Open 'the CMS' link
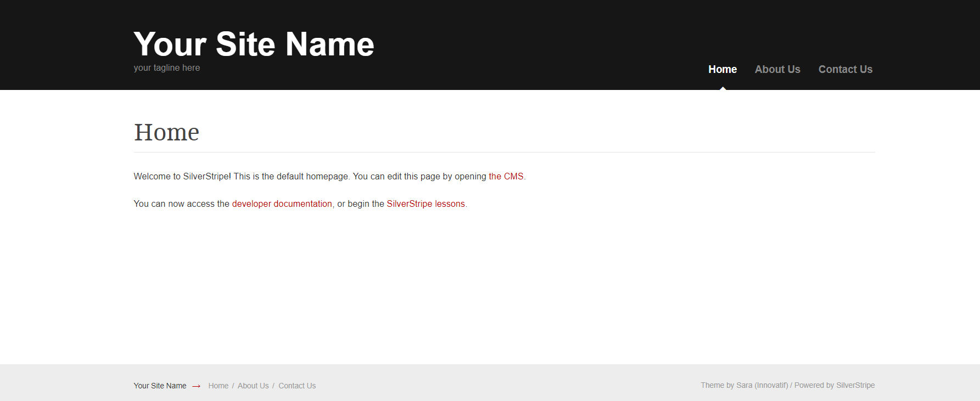The image size is (980, 401). point(506,177)
